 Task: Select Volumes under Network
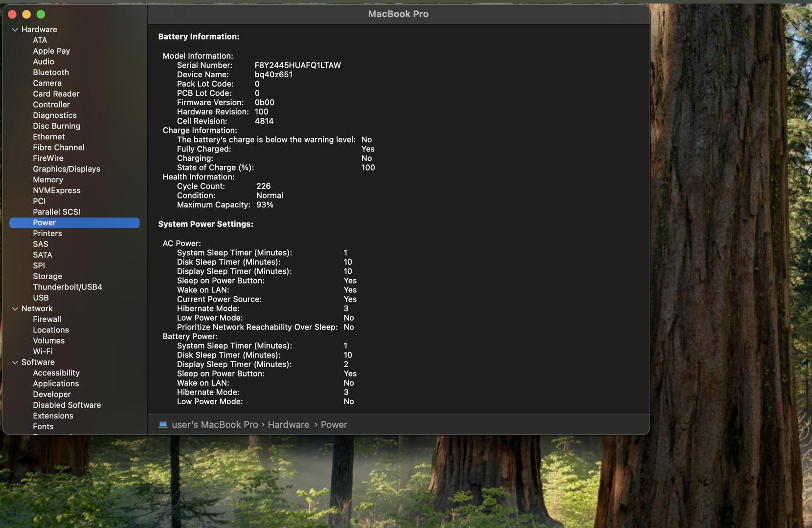pyautogui.click(x=49, y=342)
